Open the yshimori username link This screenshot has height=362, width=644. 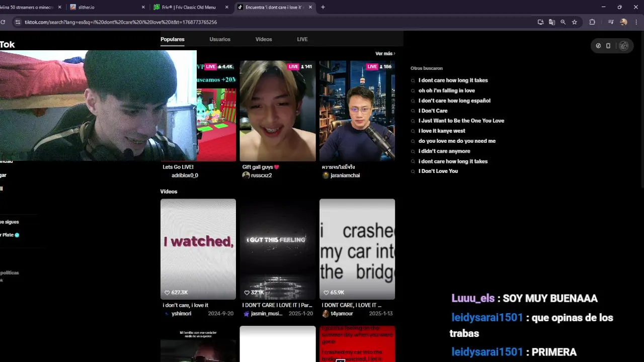pyautogui.click(x=181, y=314)
